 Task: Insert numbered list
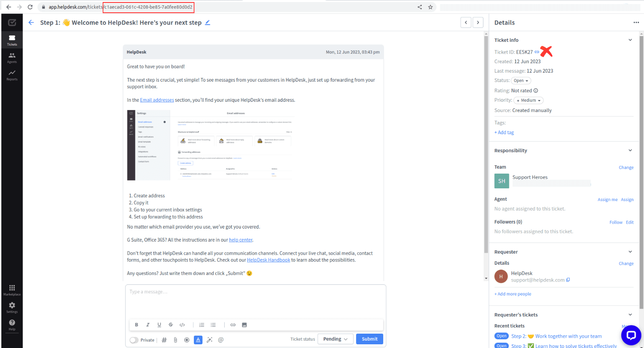click(202, 325)
